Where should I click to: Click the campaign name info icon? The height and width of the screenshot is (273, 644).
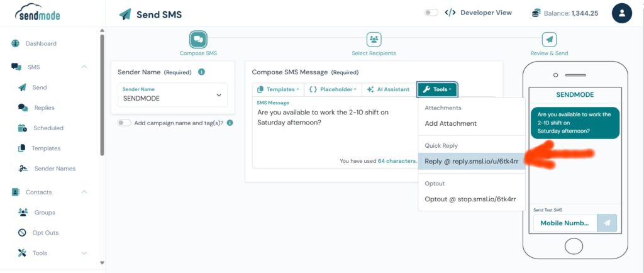coord(230,123)
